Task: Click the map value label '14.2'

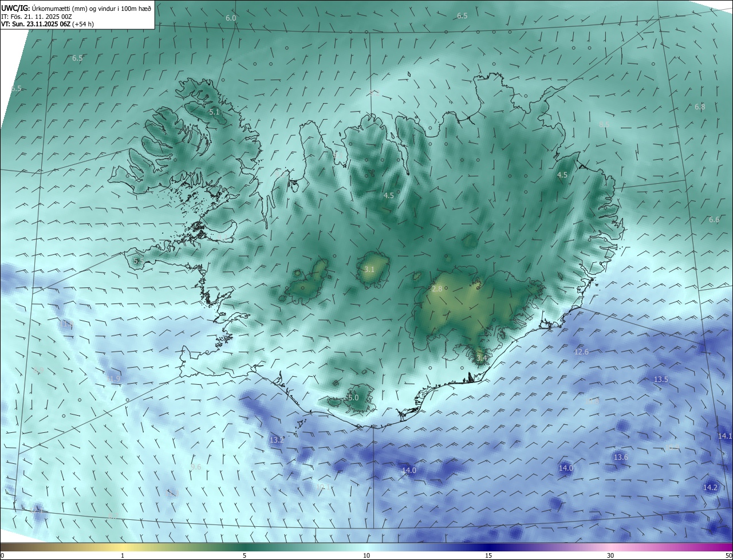Action: [x=710, y=487]
